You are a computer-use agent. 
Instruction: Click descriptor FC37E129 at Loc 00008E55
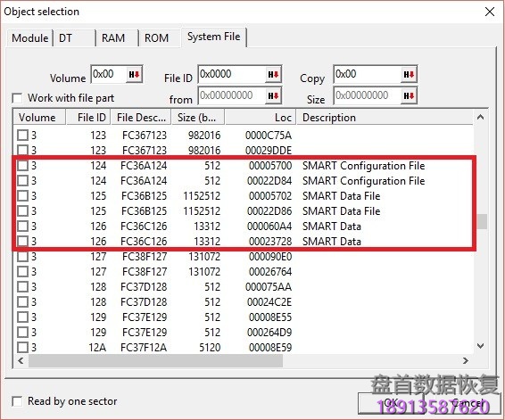145,317
